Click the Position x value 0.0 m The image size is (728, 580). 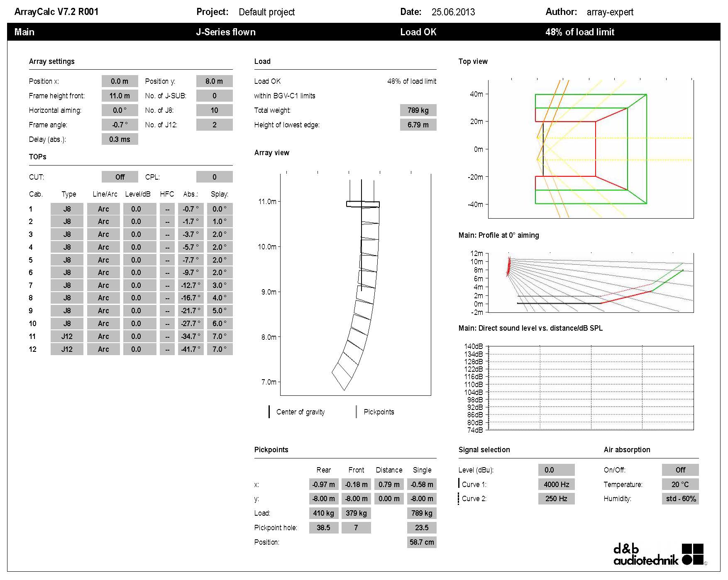click(x=120, y=81)
